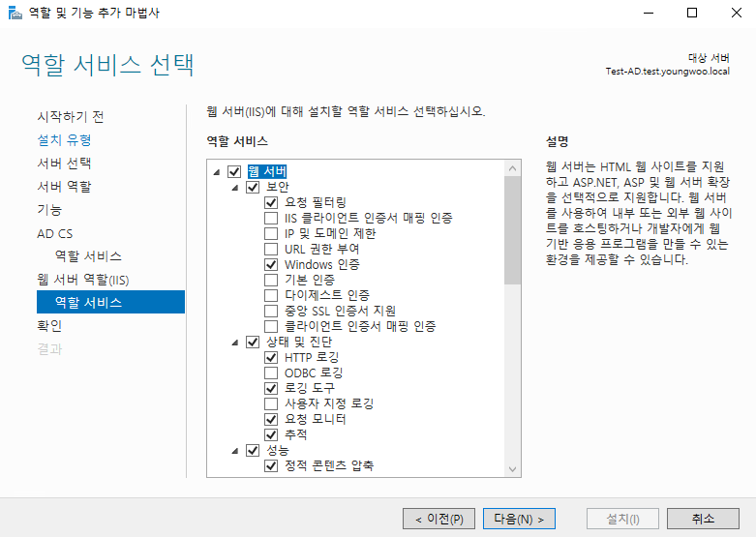This screenshot has width=756, height=537.
Task: Check URL 권한 부여
Action: [x=271, y=250]
